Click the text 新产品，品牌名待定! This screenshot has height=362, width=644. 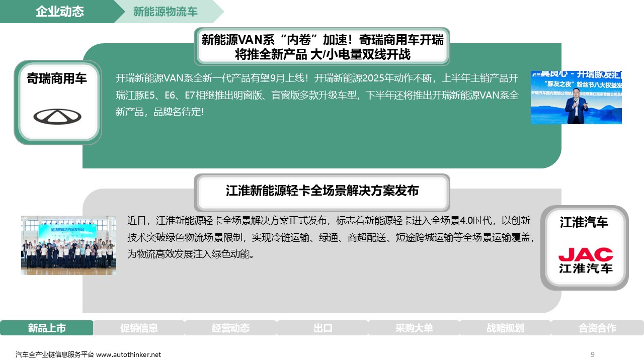(160, 112)
